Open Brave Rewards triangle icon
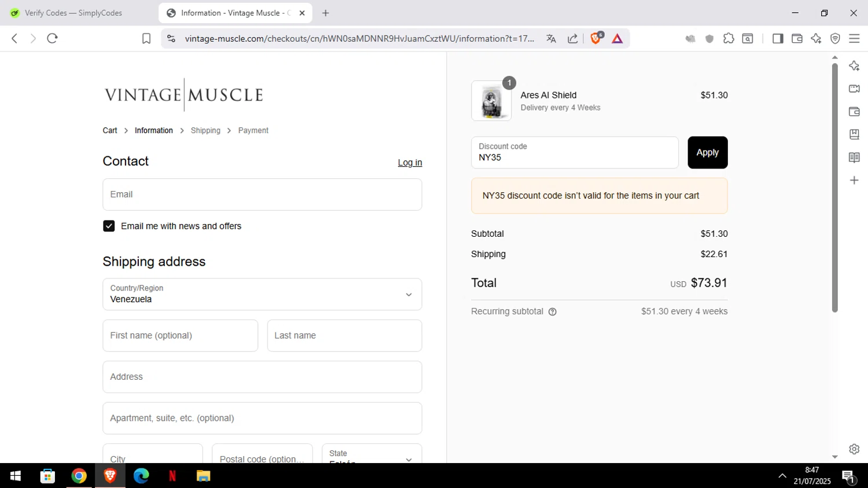Image resolution: width=868 pixels, height=488 pixels. 617,38
